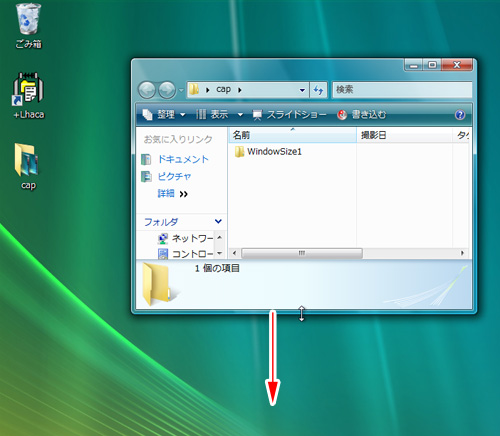Open recent pages dropdown beside Forward

tap(181, 90)
